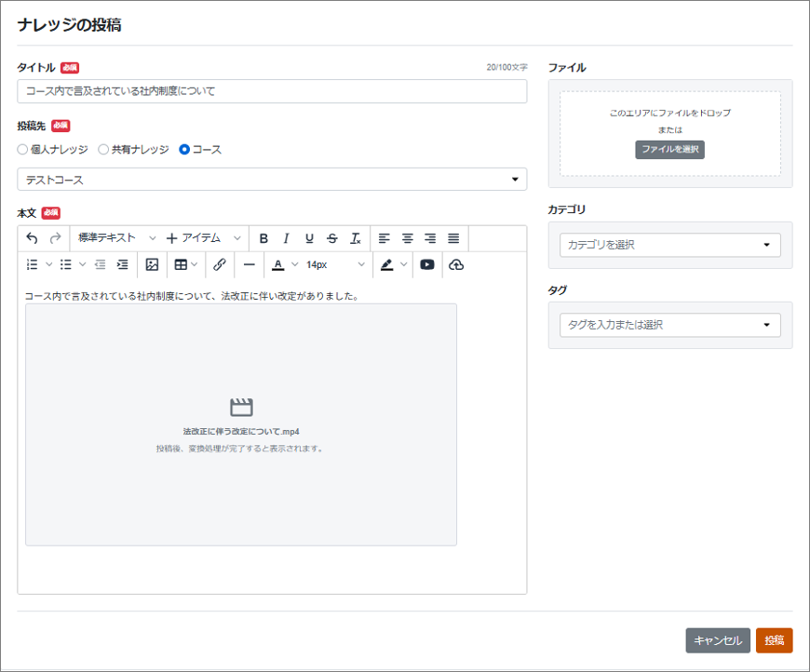Insert a hyperlink with the link icon

click(x=220, y=264)
